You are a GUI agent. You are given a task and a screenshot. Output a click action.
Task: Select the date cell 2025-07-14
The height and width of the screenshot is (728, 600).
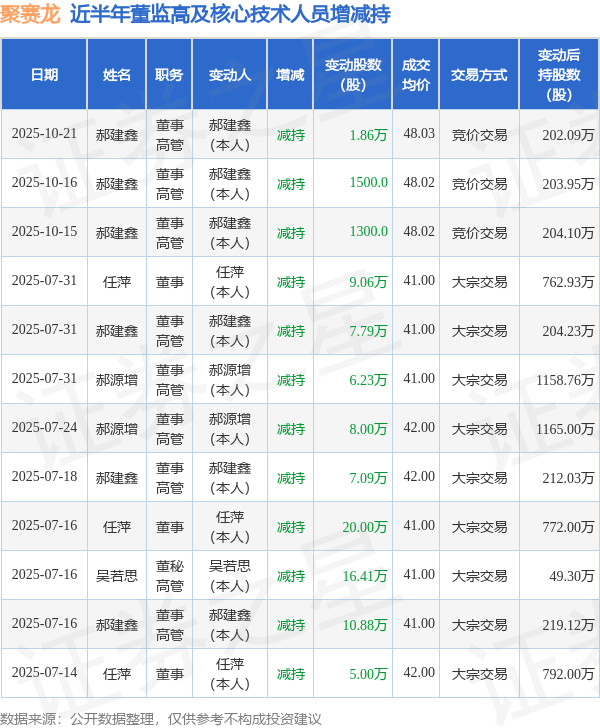(x=44, y=673)
